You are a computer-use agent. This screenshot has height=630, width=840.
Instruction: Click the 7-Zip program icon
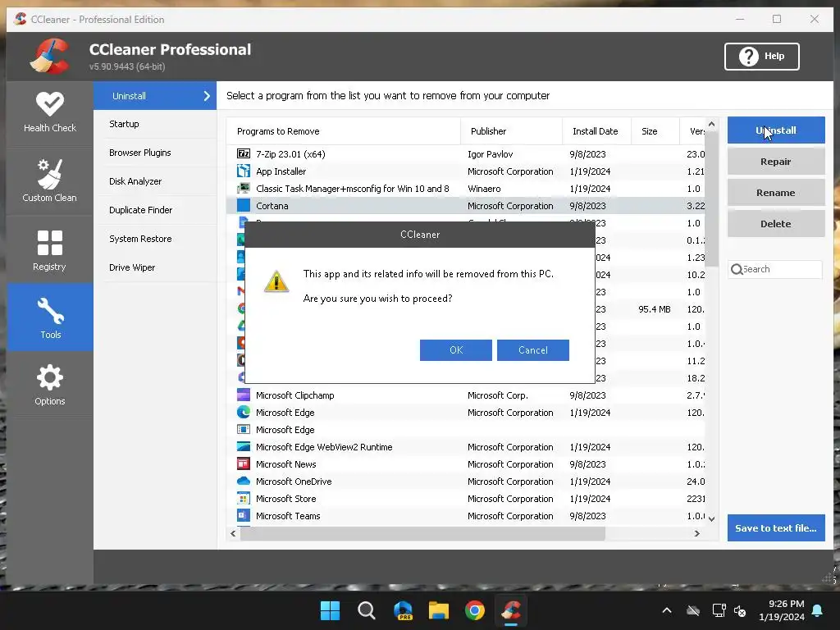pyautogui.click(x=243, y=153)
